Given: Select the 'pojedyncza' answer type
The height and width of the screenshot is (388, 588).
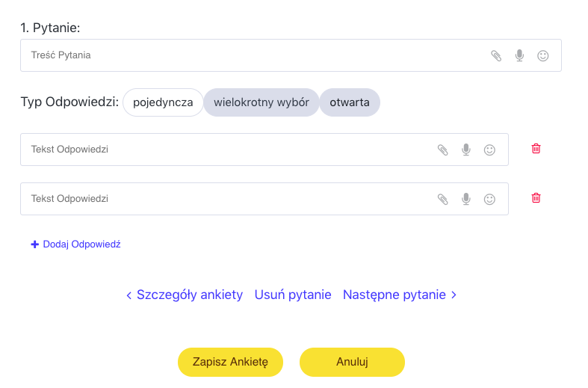Looking at the screenshot, I should pos(163,102).
